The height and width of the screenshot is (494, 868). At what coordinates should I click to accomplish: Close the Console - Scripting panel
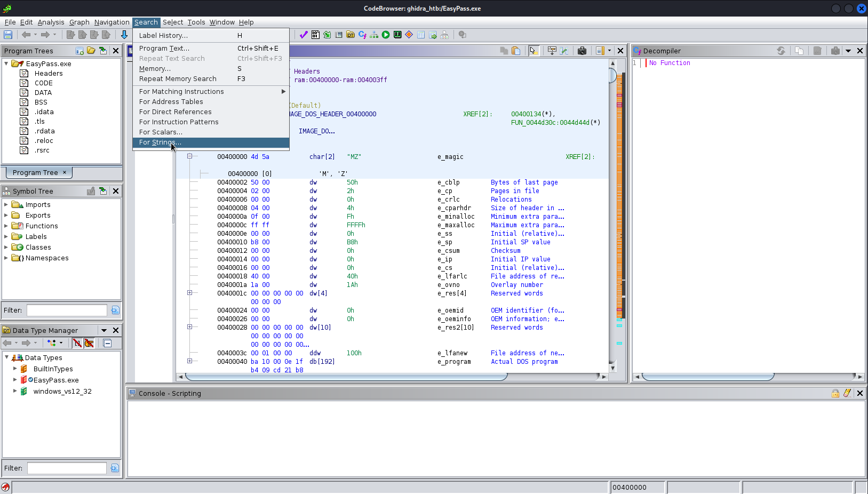point(860,393)
